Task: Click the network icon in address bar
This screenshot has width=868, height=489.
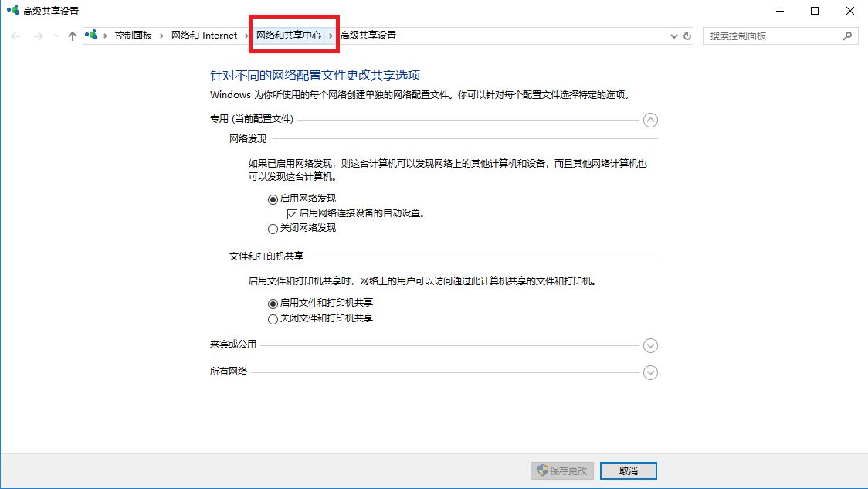Action: click(x=91, y=35)
